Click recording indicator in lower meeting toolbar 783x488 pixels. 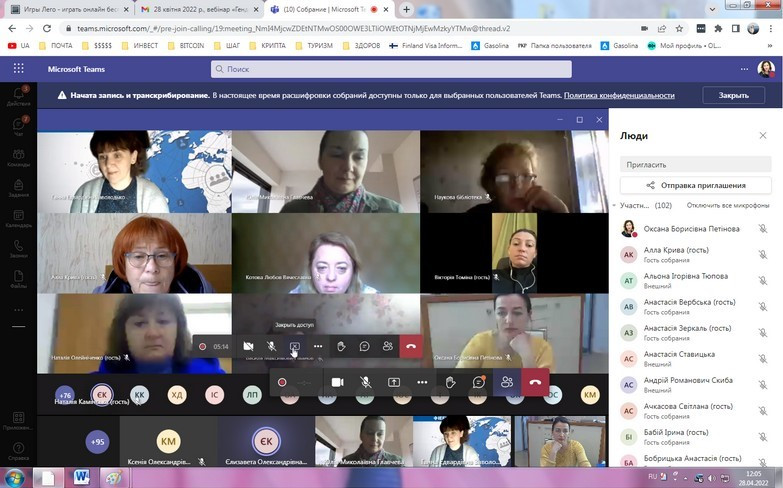tap(282, 382)
